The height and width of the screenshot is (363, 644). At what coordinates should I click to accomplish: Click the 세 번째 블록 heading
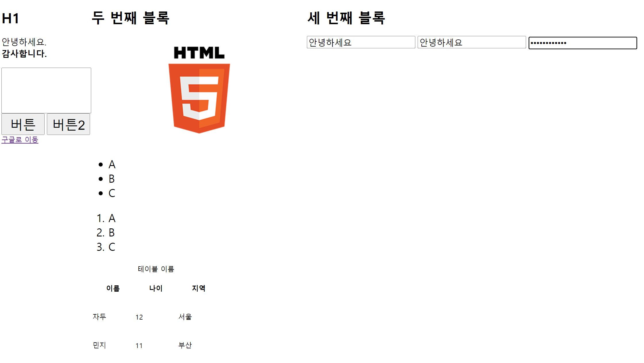tap(346, 18)
